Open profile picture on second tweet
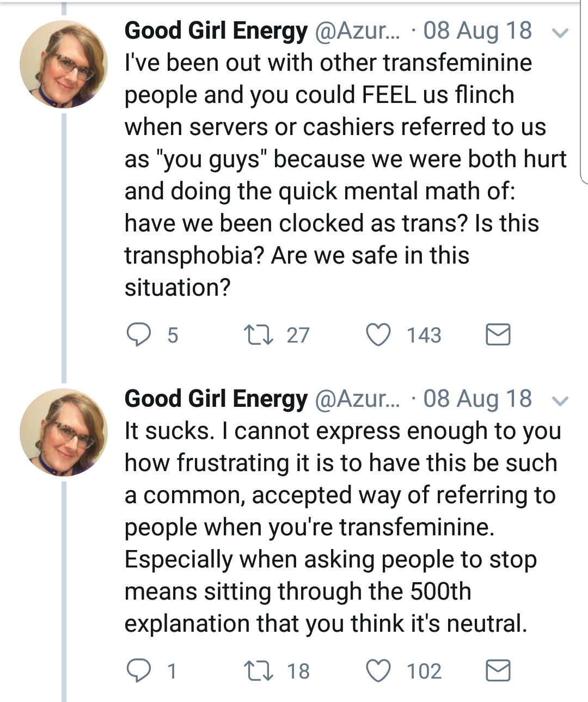Viewport: 588px width, 702px height. tap(63, 432)
